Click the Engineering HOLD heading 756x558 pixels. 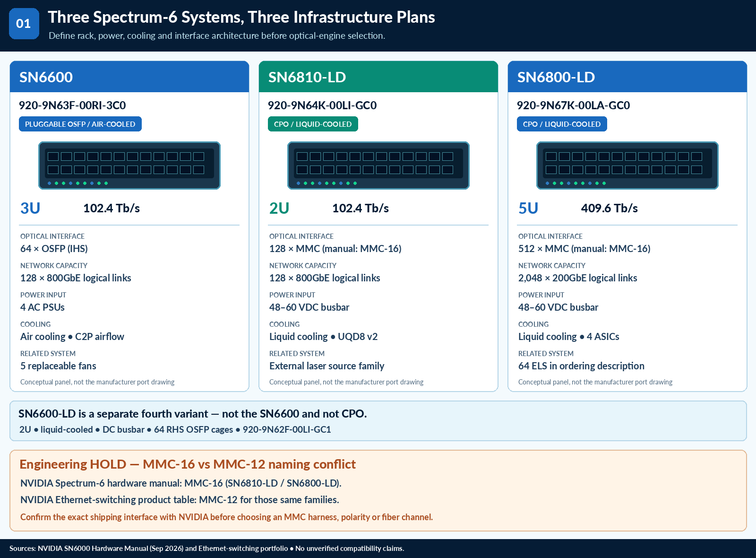[x=188, y=464]
